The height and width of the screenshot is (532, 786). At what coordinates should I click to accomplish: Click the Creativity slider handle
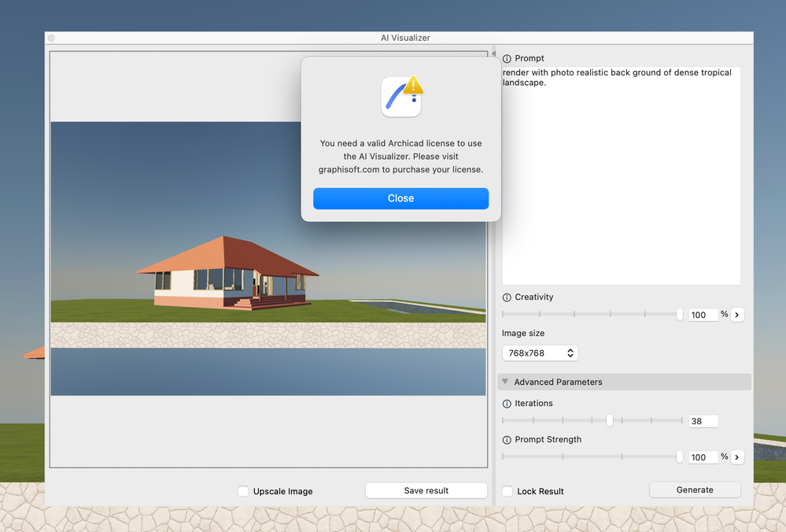click(x=679, y=314)
